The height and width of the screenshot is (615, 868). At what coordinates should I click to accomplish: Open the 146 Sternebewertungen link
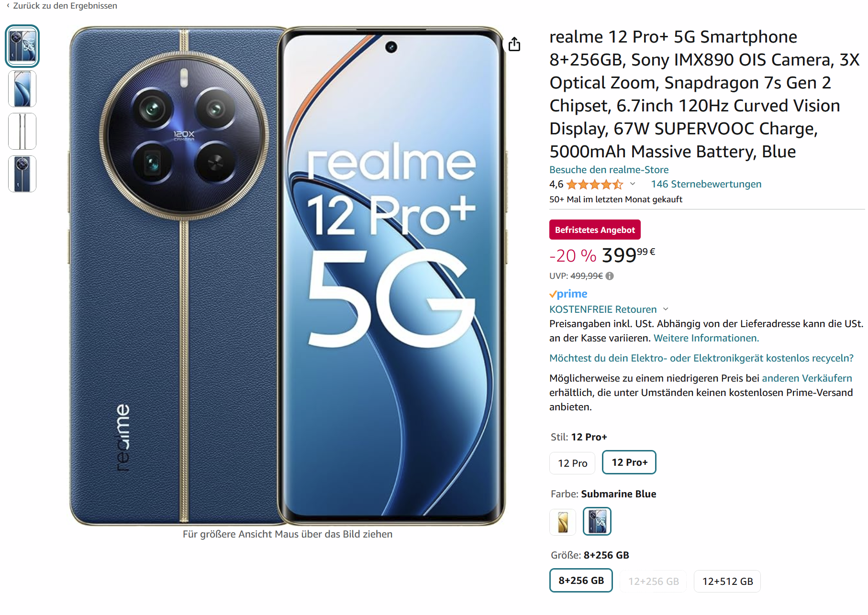pos(706,184)
